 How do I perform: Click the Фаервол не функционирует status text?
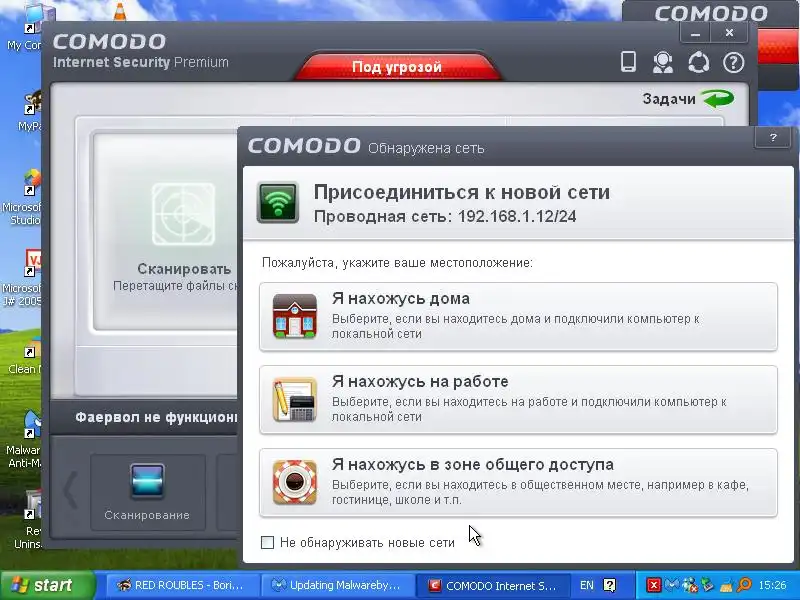click(x=156, y=417)
